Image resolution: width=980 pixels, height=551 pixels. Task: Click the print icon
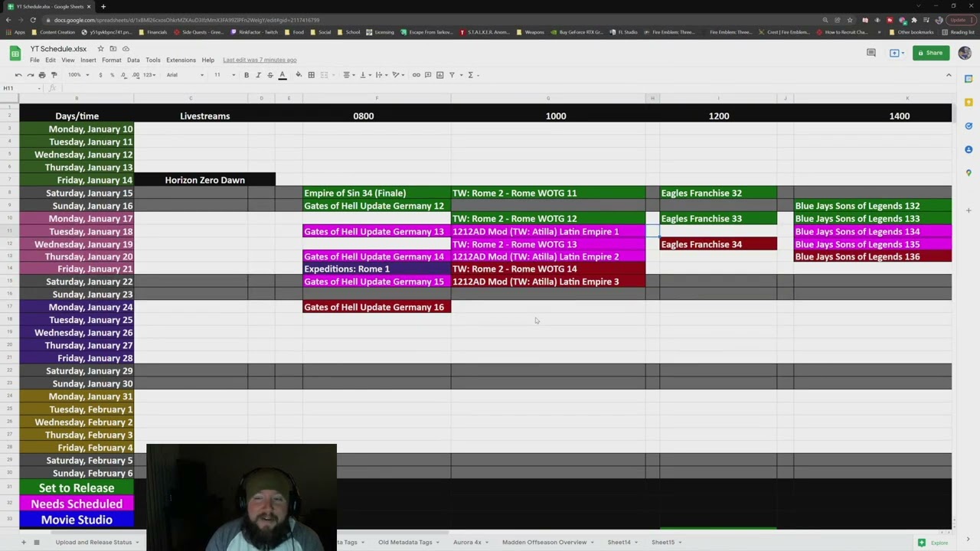pos(42,75)
